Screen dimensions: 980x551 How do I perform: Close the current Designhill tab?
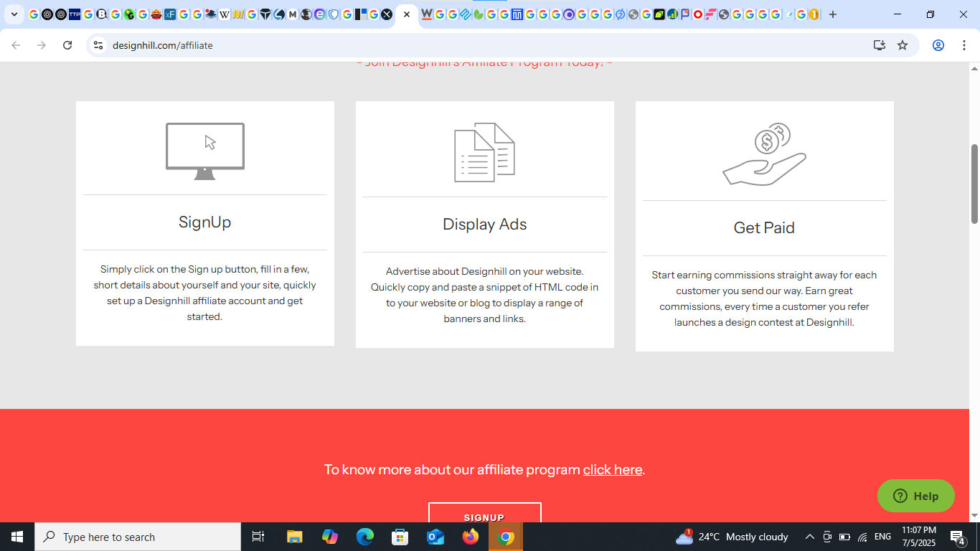click(407, 14)
